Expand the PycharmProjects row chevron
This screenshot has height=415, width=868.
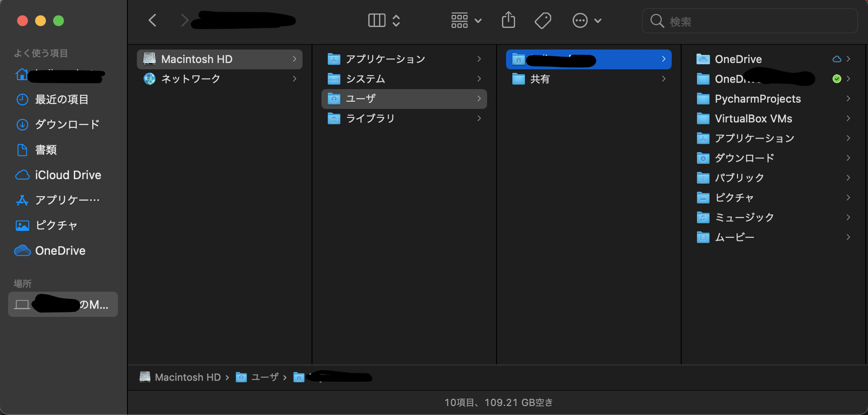tap(848, 99)
